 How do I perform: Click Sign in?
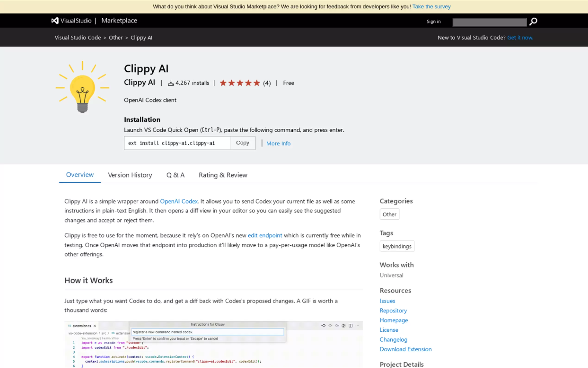pos(434,21)
